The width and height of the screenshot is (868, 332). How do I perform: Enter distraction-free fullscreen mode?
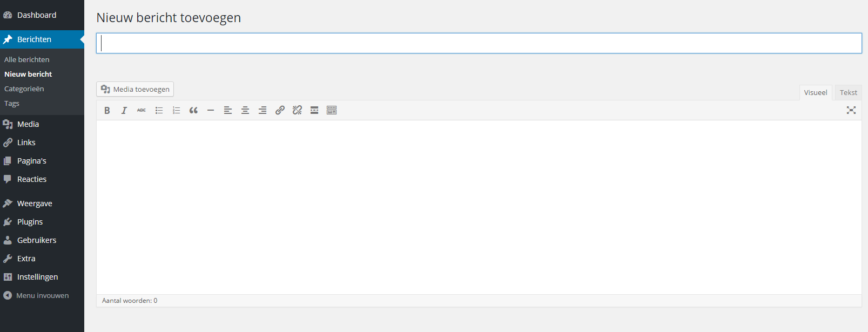coord(851,110)
